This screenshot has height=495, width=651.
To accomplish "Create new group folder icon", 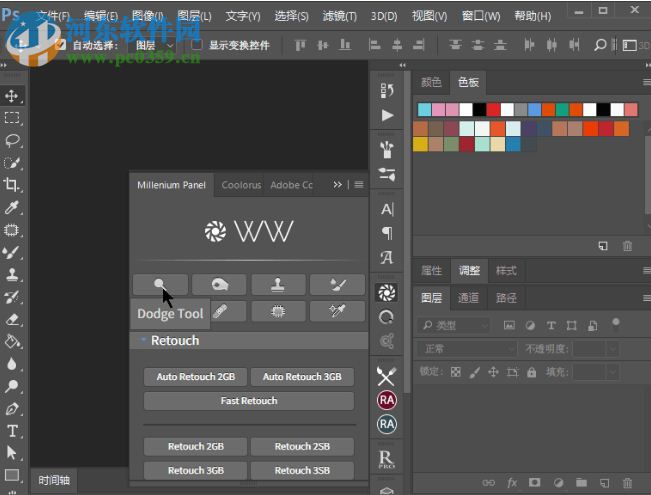I will pos(581,483).
